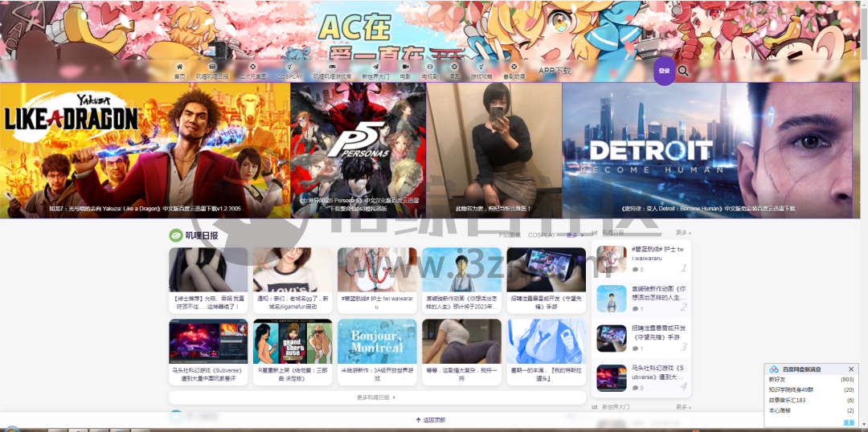Open the 新好友 (903) message row
Screen dimensions: 868x432
click(x=812, y=380)
